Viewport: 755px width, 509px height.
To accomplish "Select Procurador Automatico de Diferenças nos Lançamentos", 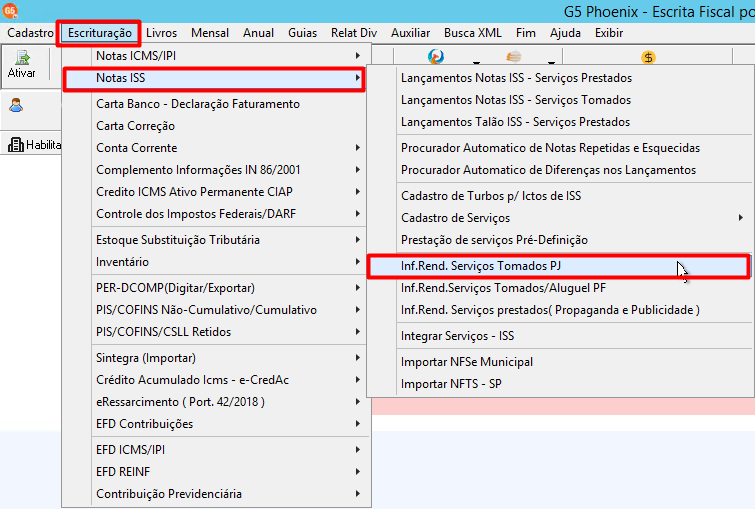I will [x=561, y=170].
